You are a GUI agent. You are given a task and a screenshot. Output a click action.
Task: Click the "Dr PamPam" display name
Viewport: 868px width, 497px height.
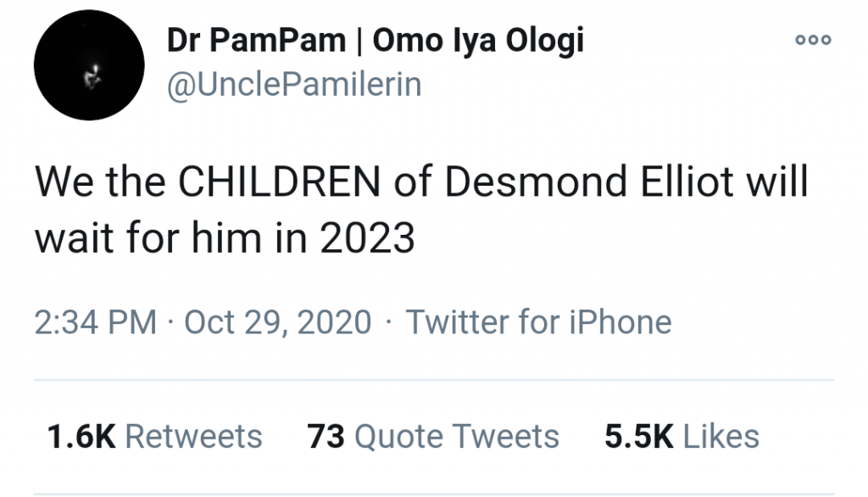[256, 41]
